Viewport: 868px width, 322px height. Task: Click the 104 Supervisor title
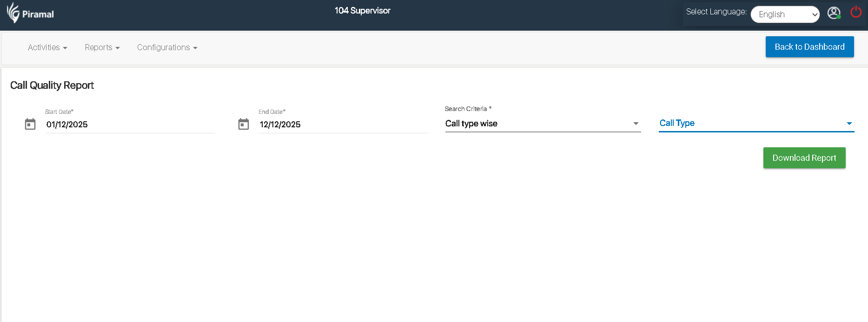(362, 11)
